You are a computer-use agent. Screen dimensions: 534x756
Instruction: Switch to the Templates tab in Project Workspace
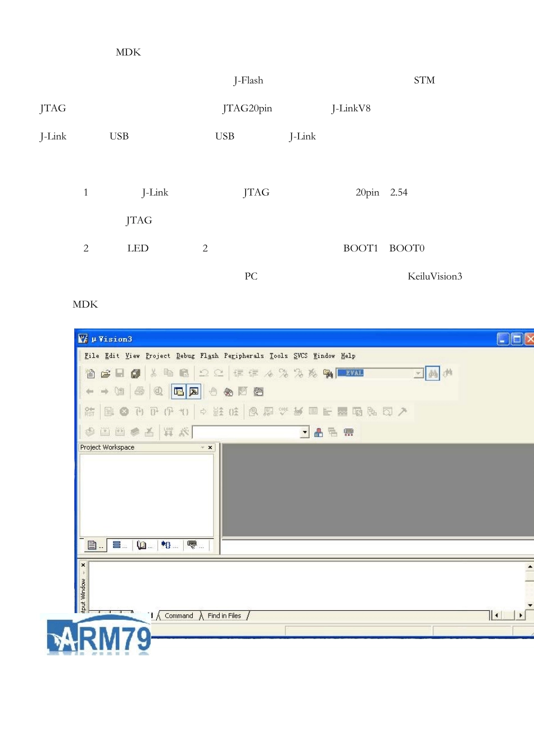[195, 545]
